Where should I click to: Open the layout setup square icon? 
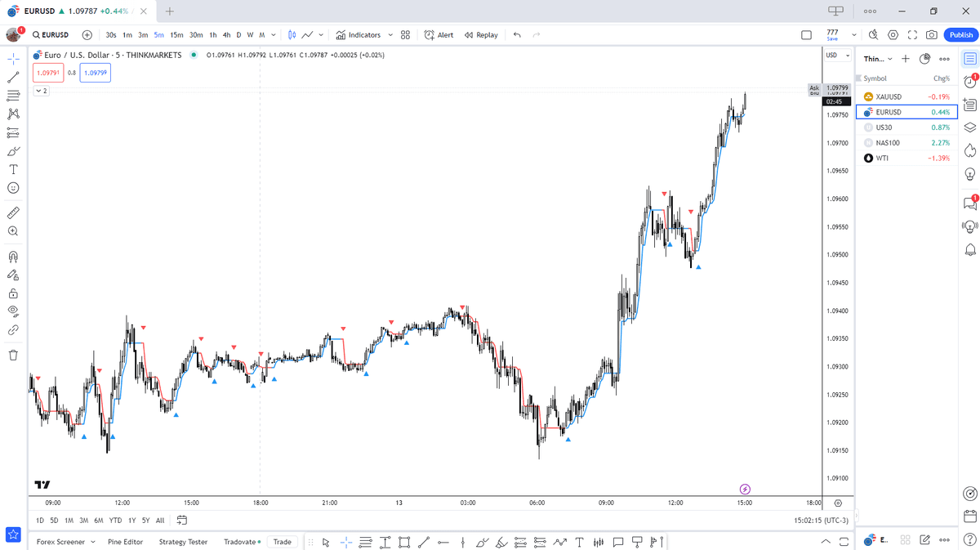(x=806, y=35)
